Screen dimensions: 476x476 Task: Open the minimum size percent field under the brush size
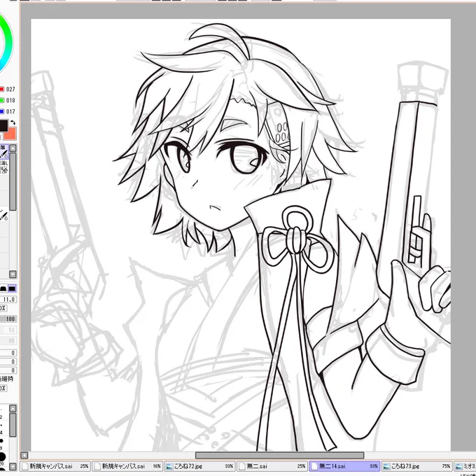click(3, 308)
